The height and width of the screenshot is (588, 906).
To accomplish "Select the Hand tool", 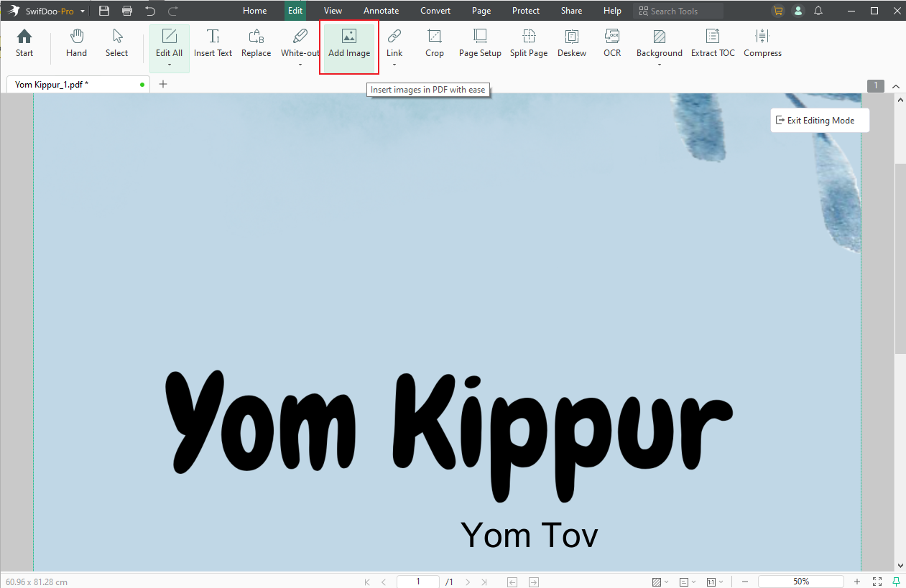I will pos(75,42).
